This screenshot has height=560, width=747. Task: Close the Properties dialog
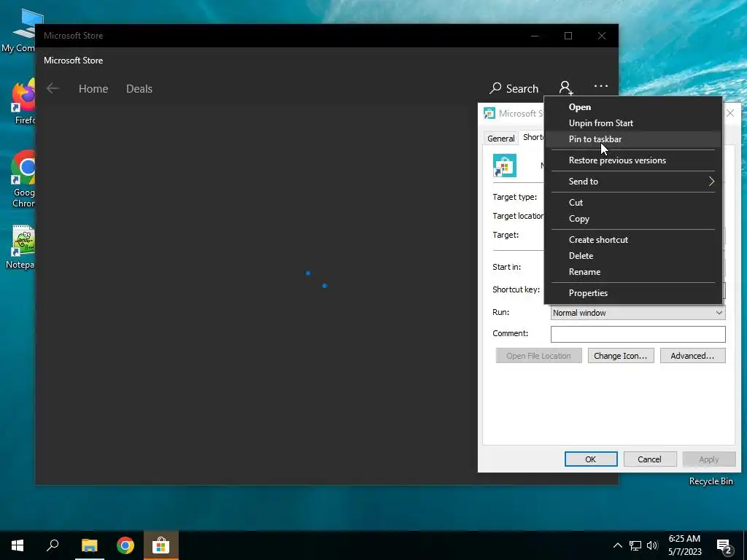pyautogui.click(x=729, y=113)
